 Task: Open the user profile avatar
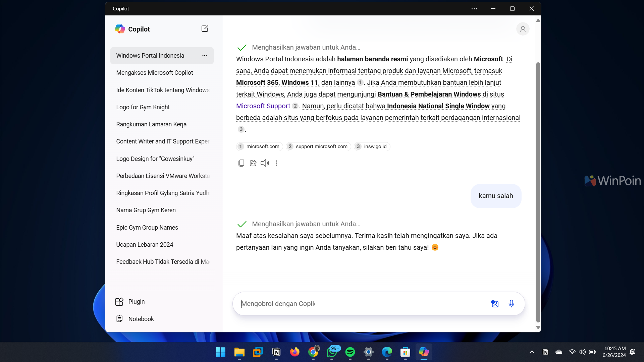coord(523,29)
